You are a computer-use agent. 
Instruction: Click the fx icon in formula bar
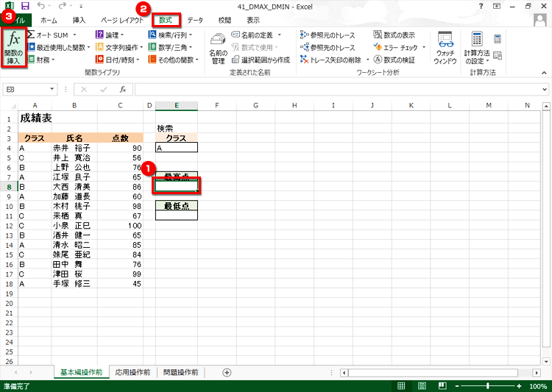(122, 90)
